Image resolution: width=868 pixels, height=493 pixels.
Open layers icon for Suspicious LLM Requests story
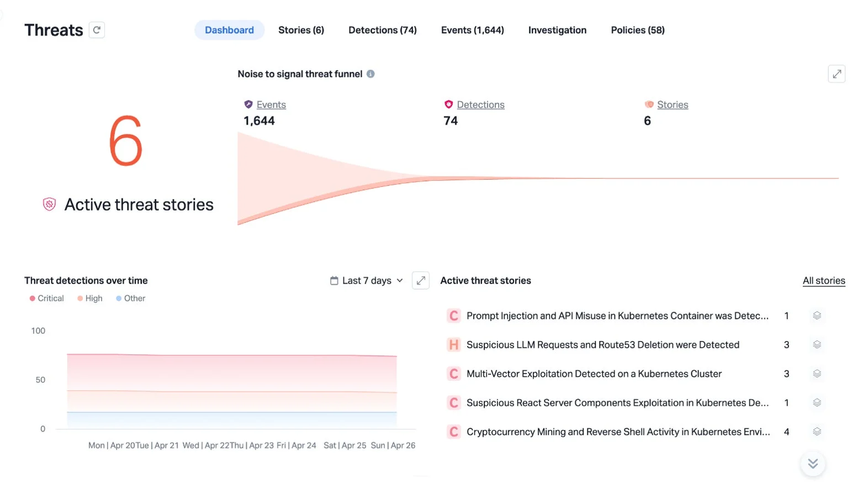(817, 345)
